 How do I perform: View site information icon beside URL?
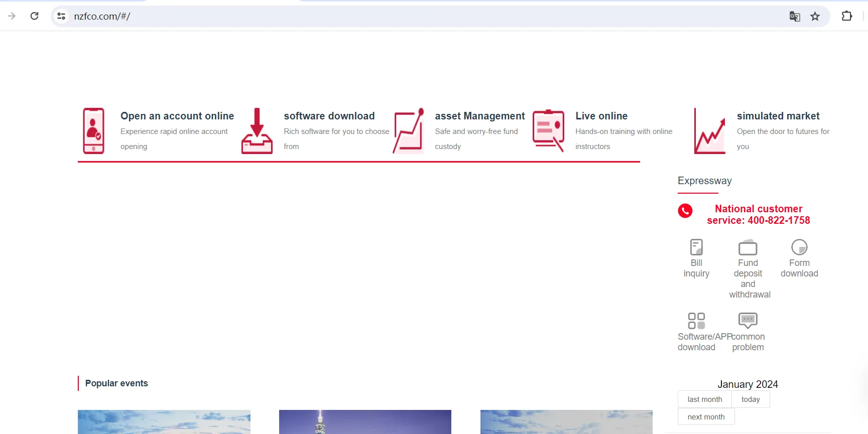click(x=61, y=16)
